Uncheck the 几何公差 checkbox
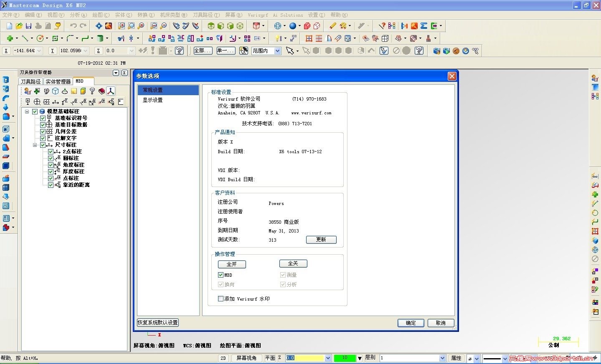 [43, 131]
